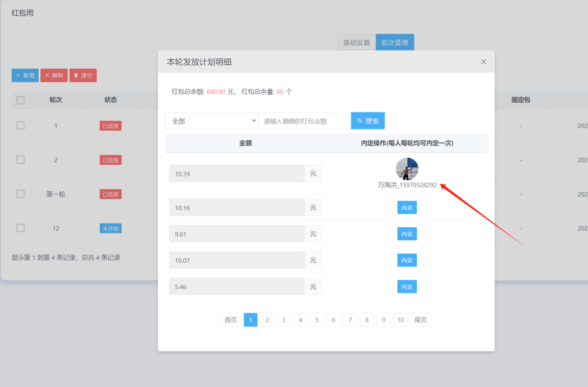This screenshot has width=588, height=387.
Task: Select the 10.39 amount field
Action: coord(237,173)
